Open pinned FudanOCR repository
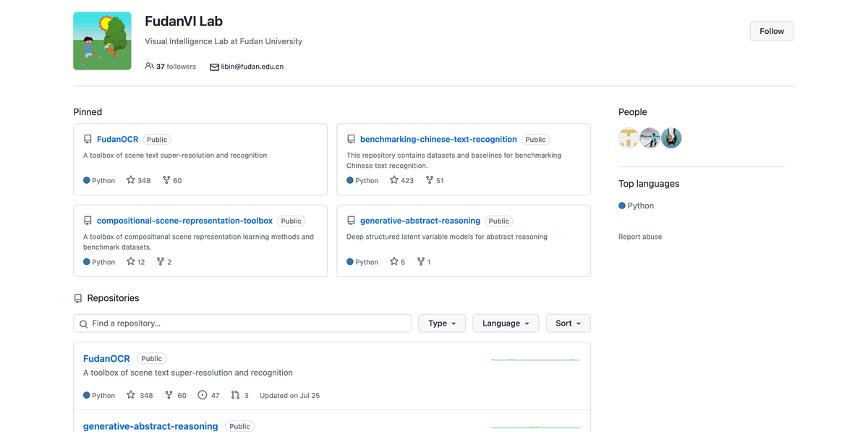868x432 pixels. (x=117, y=140)
